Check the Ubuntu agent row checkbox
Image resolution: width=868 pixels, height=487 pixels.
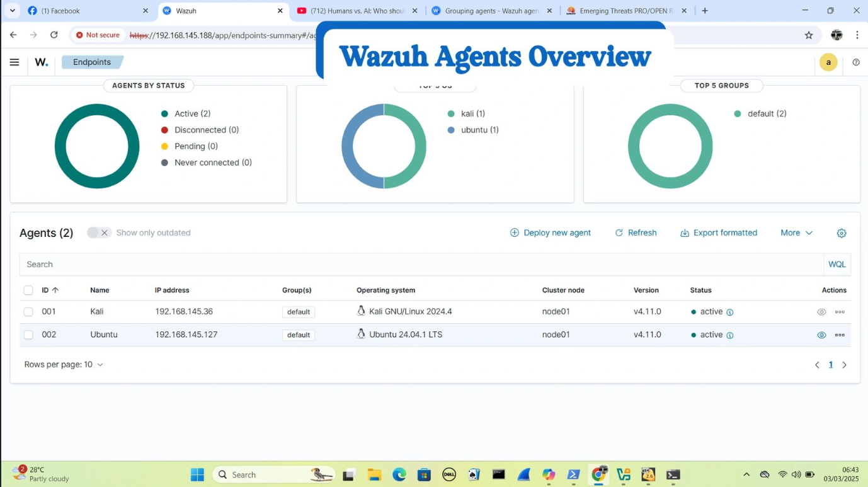28,335
